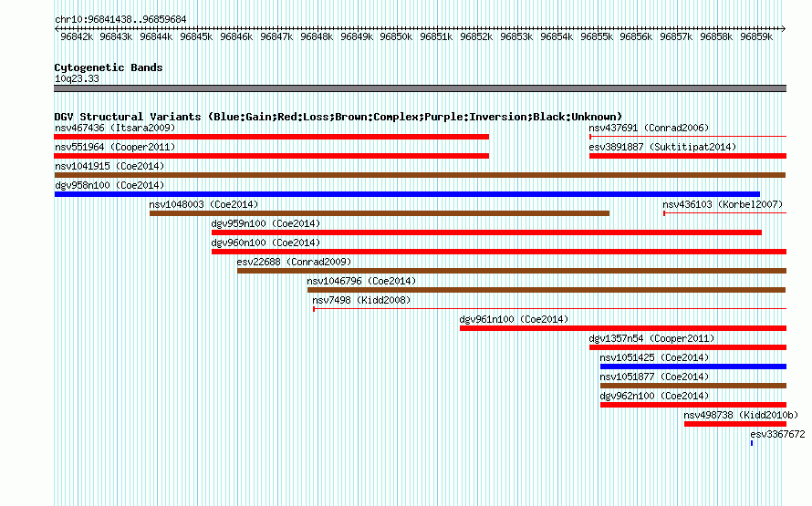Click the 96856k ruler tick label

[x=636, y=36]
